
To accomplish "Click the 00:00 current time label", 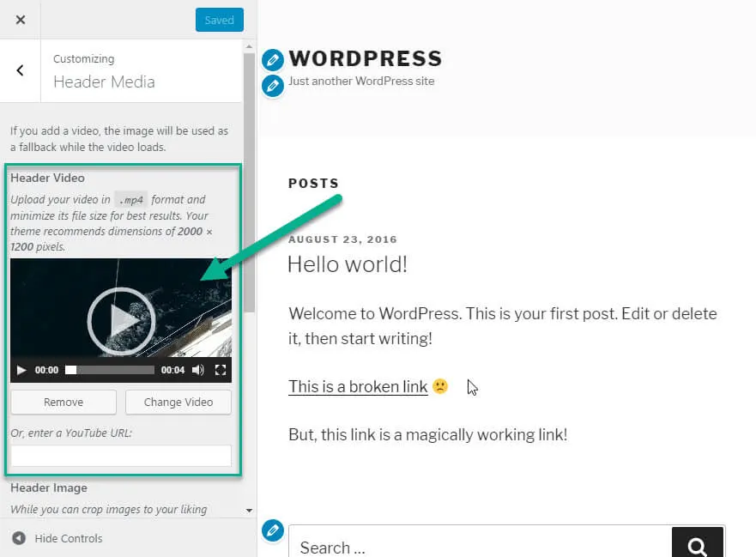I will tap(46, 370).
